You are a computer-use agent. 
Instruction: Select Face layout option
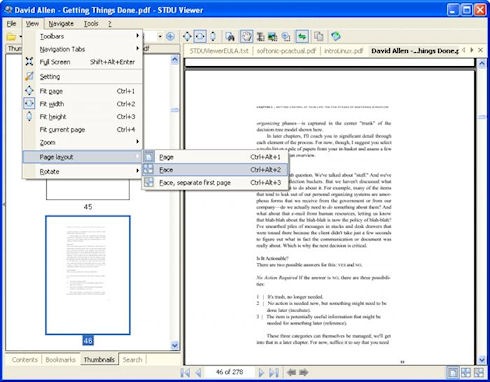[x=215, y=170]
